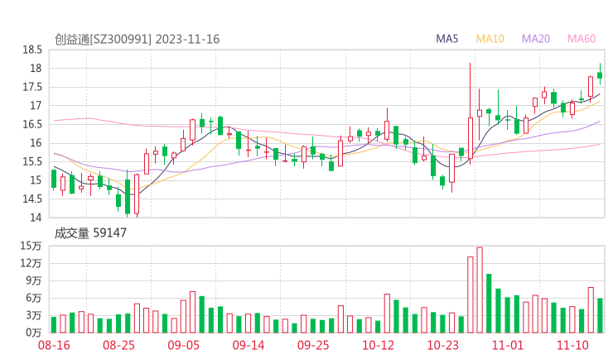Choose the 11-01 date label
This screenshot has width=613, height=364.
point(507,344)
